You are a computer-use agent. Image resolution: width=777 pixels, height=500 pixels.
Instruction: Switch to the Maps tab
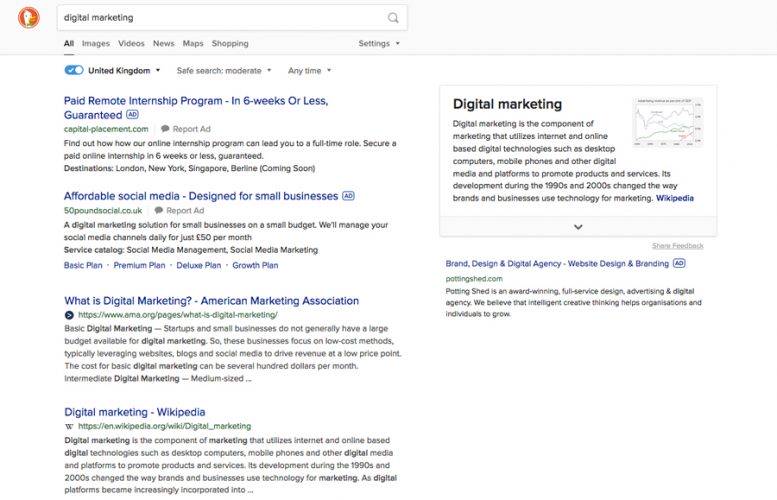pos(193,43)
